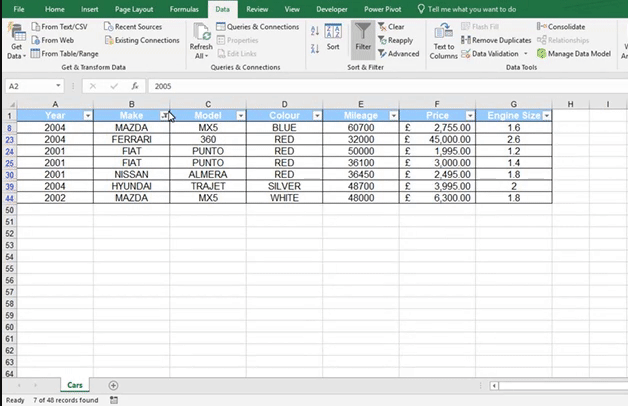The image size is (628, 406).
Task: Switch to the Formulas ribbon tab
Action: [184, 8]
